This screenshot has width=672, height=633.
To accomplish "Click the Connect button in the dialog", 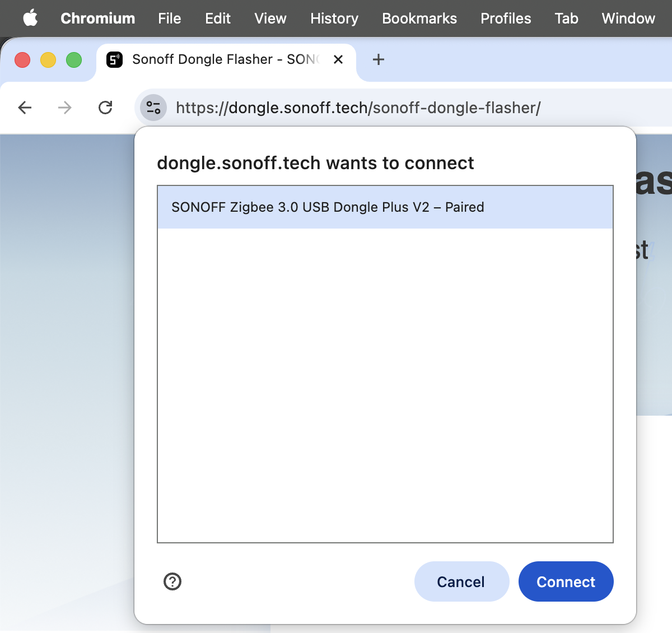I will 566,581.
